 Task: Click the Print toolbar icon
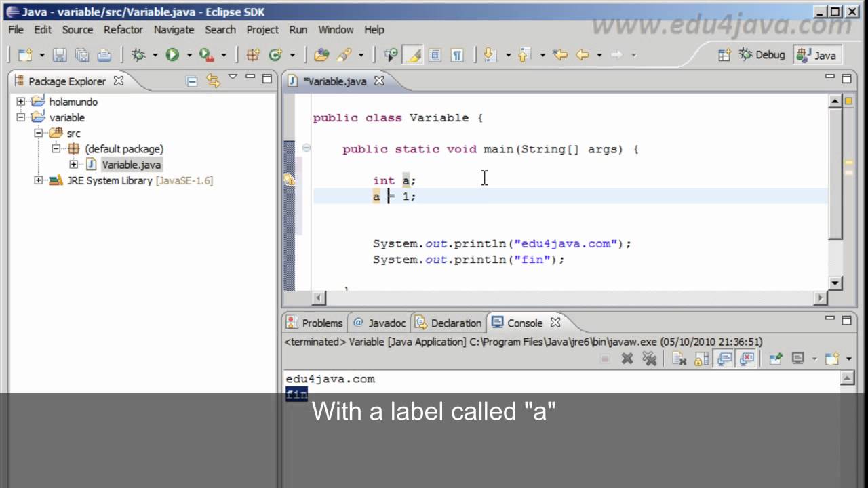tap(104, 55)
